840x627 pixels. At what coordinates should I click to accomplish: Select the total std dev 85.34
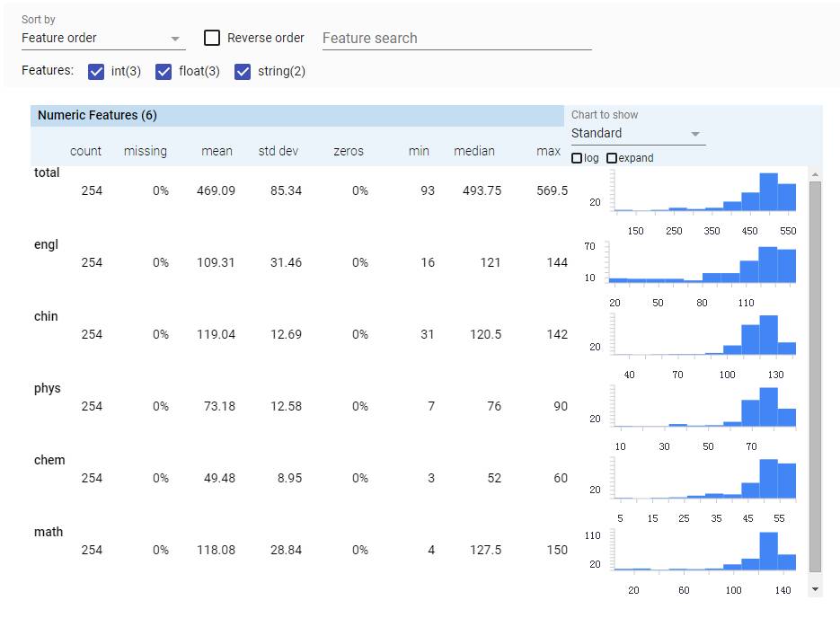click(x=286, y=190)
